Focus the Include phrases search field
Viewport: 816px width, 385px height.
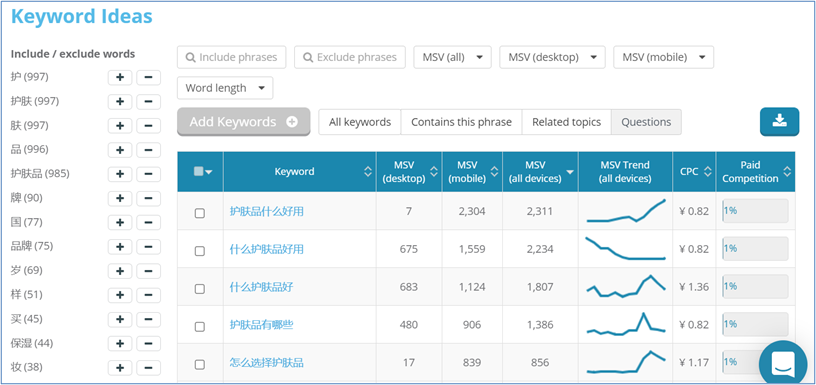tap(232, 57)
